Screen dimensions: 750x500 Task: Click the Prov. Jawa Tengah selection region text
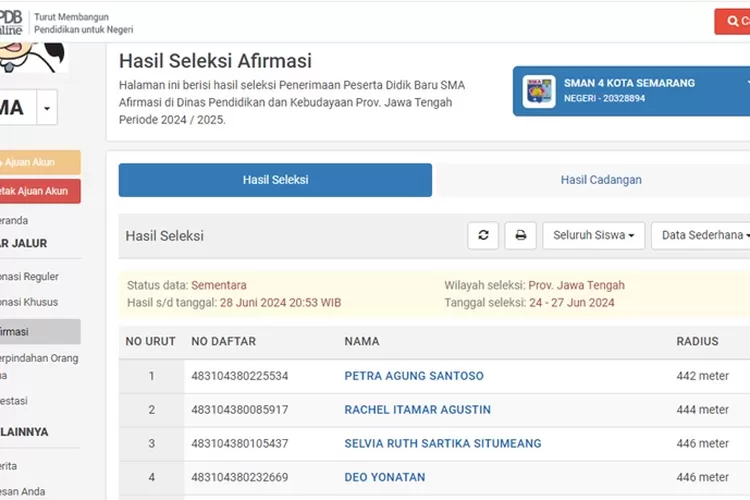576,285
